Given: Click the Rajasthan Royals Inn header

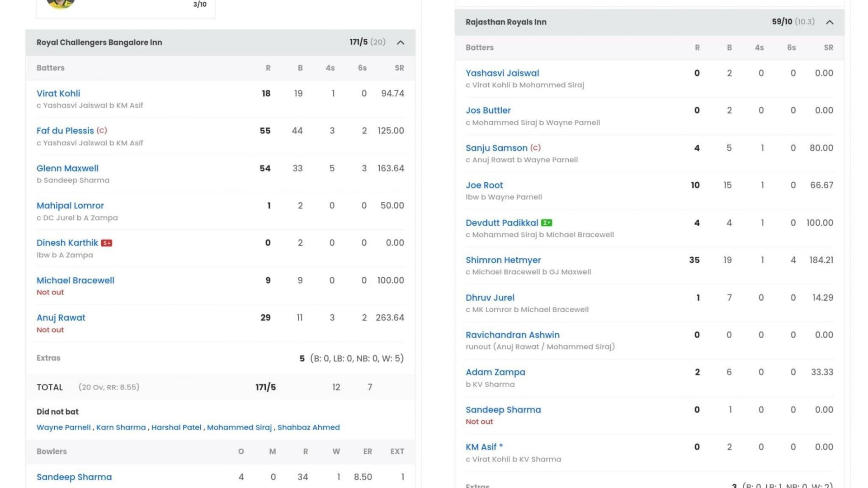Looking at the screenshot, I should click(506, 22).
